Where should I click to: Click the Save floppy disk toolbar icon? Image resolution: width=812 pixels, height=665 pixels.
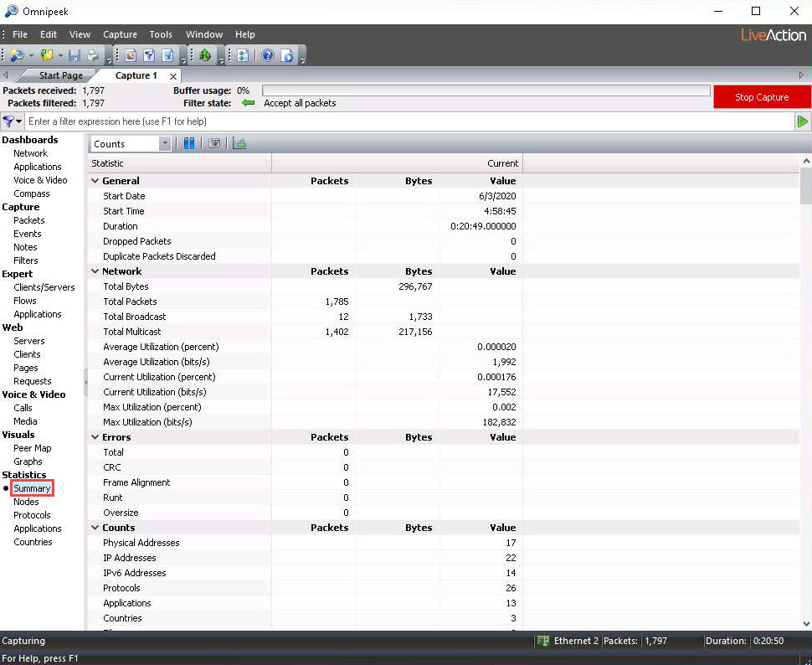(x=75, y=55)
